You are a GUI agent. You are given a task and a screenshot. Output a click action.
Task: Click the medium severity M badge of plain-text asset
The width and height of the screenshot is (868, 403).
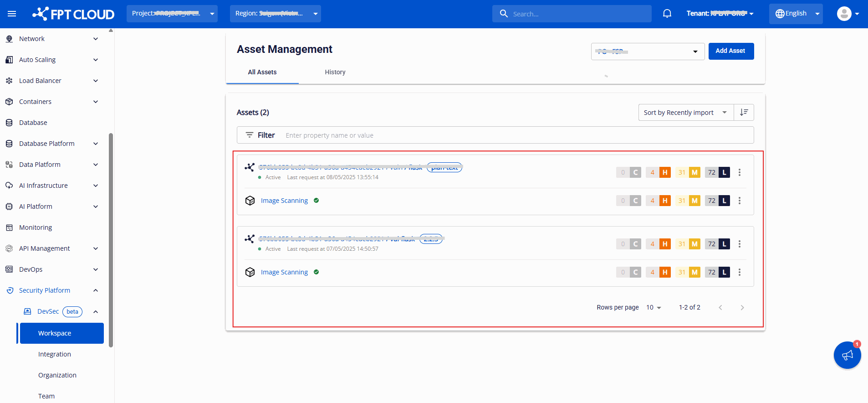click(x=694, y=172)
